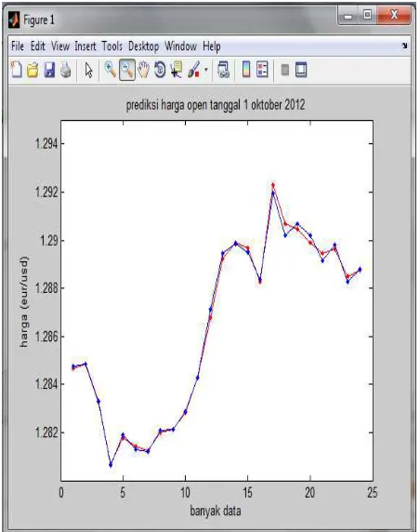This screenshot has height=532, width=420.
Task: Open the View menu
Action: pyautogui.click(x=60, y=46)
